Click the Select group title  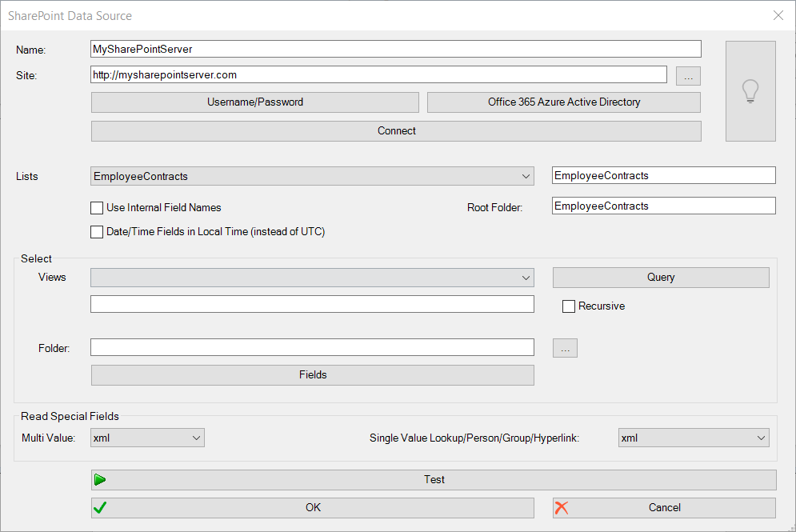(x=36, y=259)
